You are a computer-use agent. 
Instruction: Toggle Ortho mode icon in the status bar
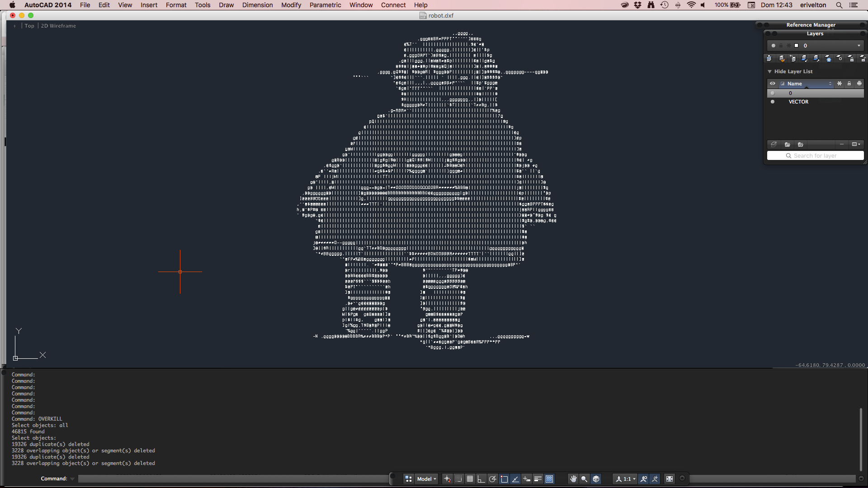[481, 479]
